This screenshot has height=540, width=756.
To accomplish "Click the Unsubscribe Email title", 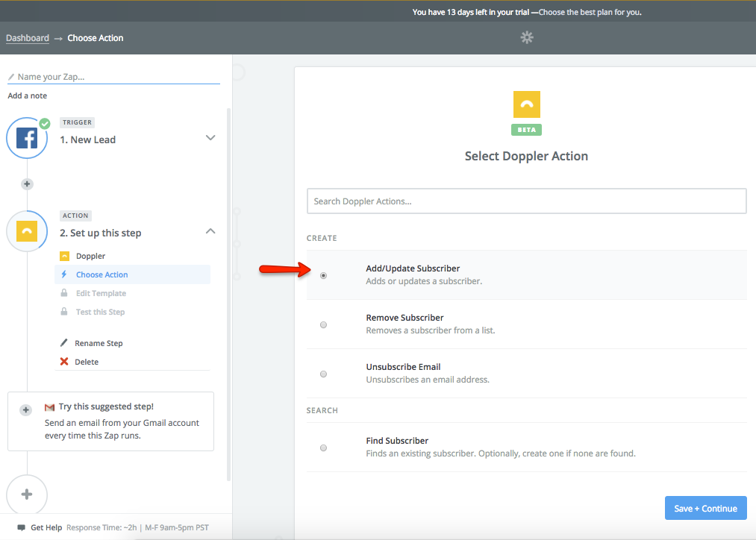I will point(403,366).
